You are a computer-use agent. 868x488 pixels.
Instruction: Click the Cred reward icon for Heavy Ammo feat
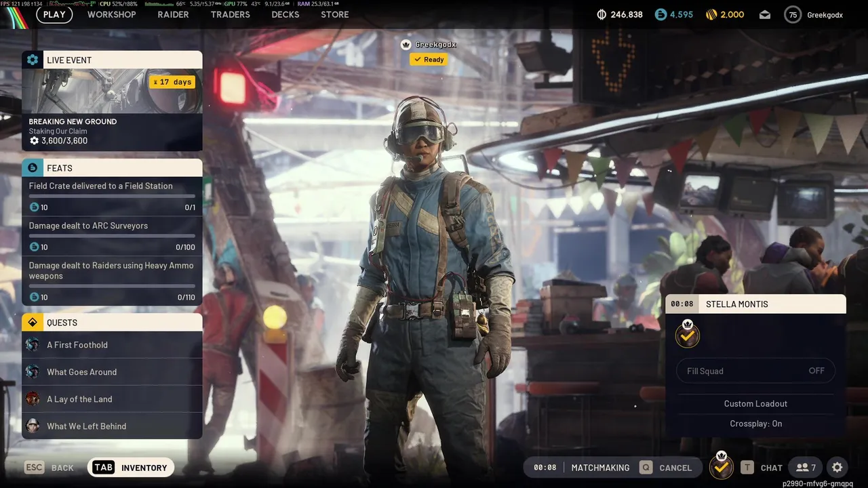tap(34, 297)
